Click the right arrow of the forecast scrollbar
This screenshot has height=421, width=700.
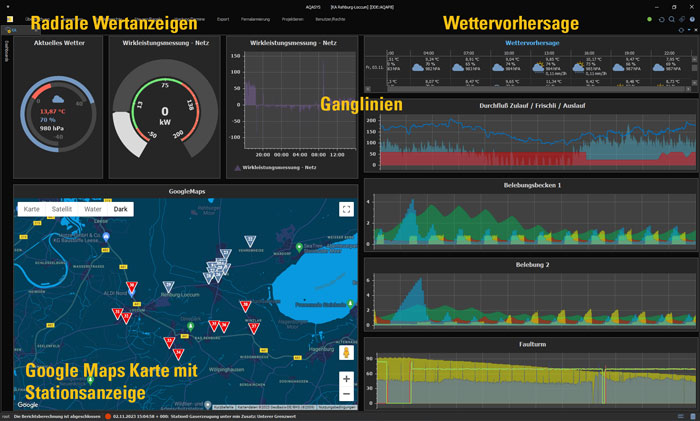[x=689, y=89]
